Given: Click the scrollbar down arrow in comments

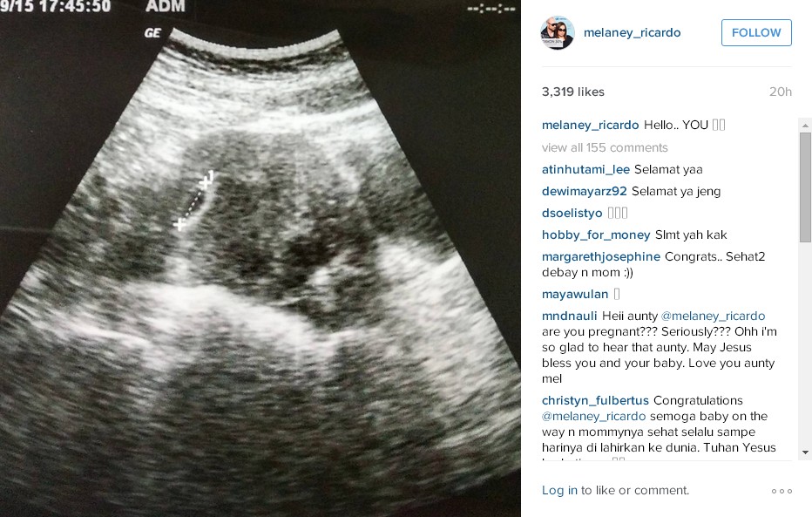Looking at the screenshot, I should point(805,452).
